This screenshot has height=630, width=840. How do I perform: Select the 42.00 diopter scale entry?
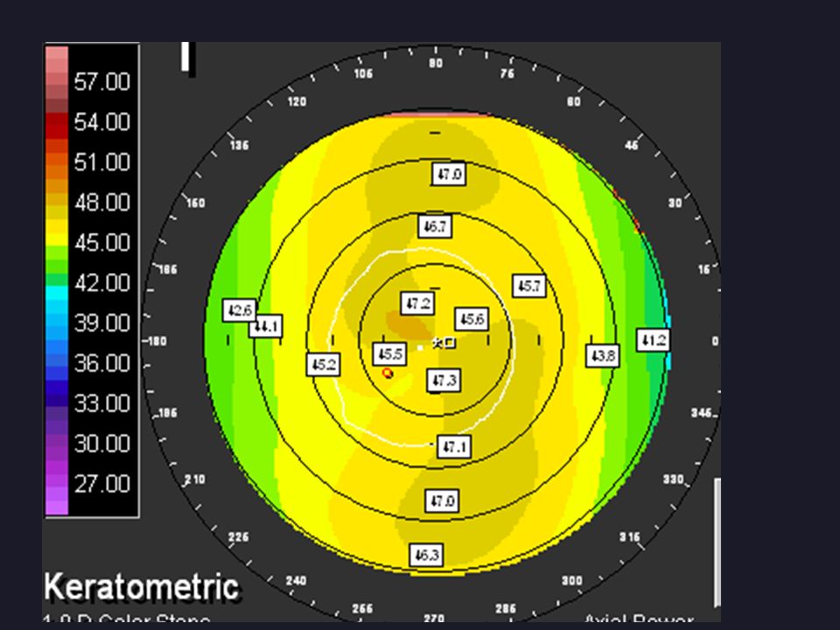tap(101, 283)
